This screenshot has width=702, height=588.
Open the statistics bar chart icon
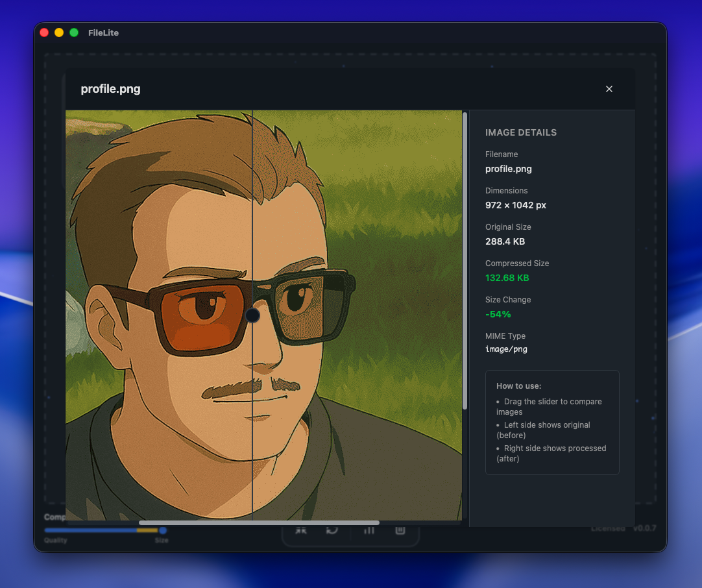click(x=369, y=530)
